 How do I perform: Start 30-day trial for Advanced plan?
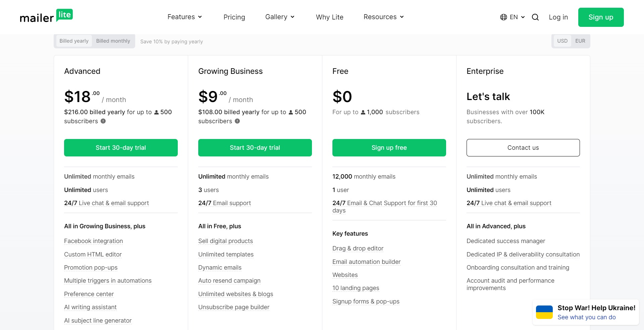[x=121, y=148]
